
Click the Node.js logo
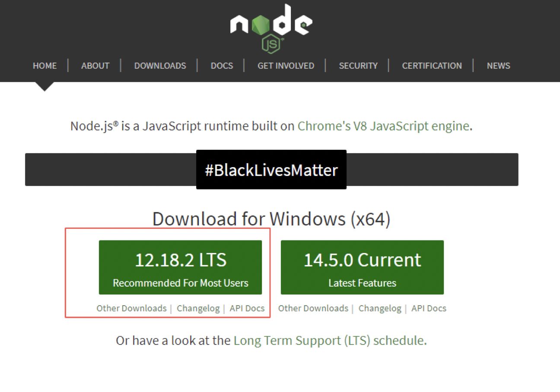click(x=271, y=27)
